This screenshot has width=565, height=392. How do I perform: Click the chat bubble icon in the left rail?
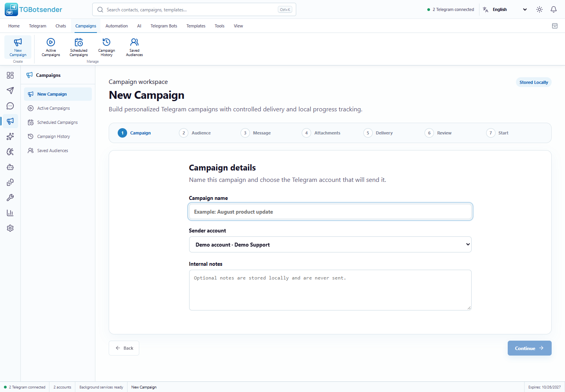(10, 106)
